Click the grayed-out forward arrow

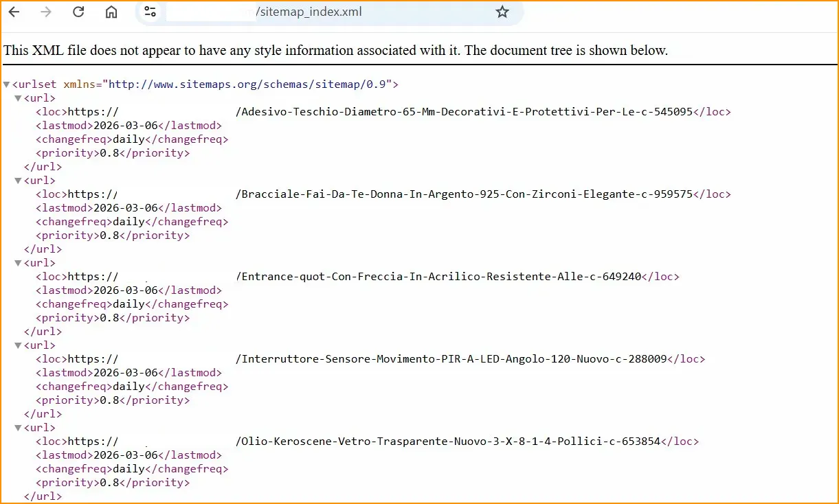pyautogui.click(x=45, y=12)
